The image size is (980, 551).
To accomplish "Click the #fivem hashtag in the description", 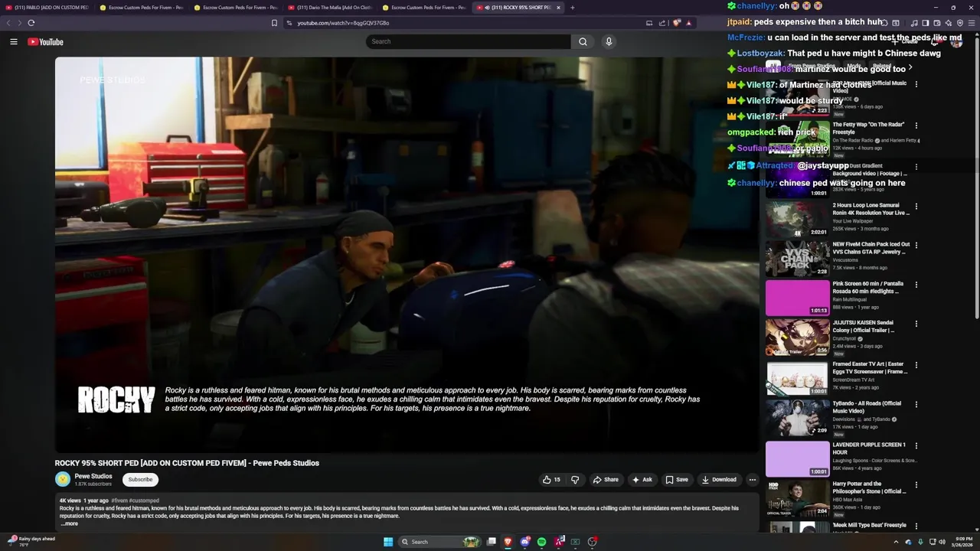I will pos(119,500).
